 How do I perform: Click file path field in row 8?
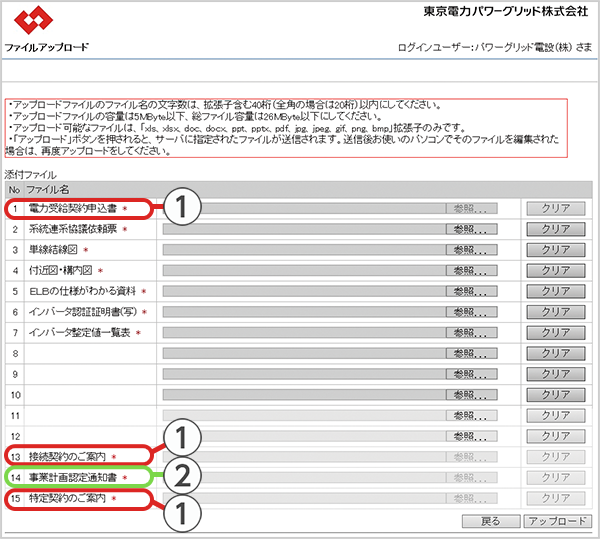[304, 353]
